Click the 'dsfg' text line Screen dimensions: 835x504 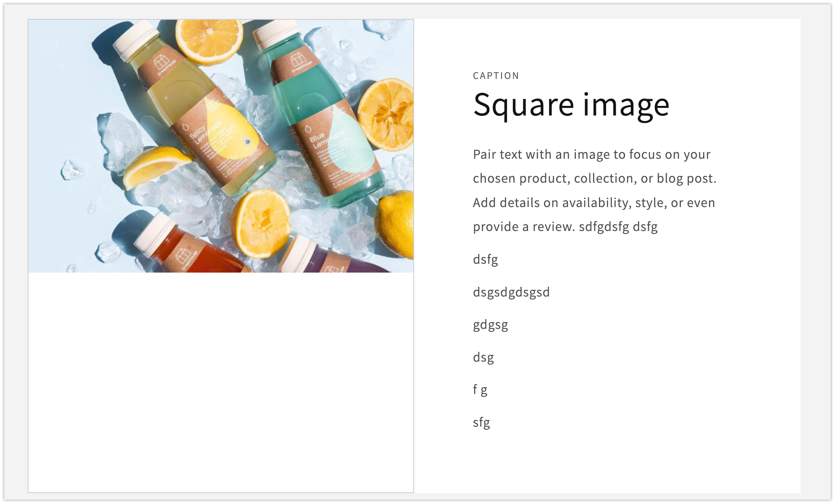485,260
